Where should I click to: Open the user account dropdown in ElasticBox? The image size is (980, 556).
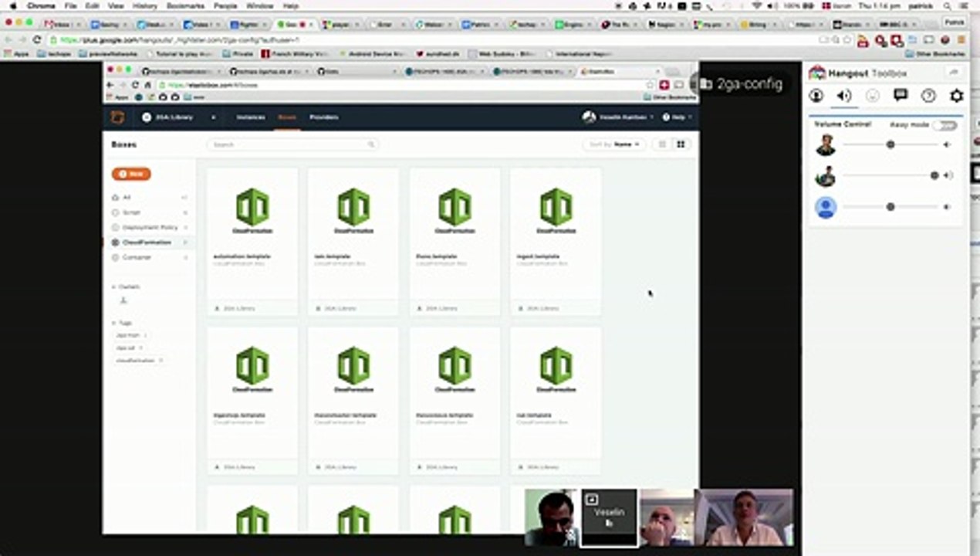point(617,117)
